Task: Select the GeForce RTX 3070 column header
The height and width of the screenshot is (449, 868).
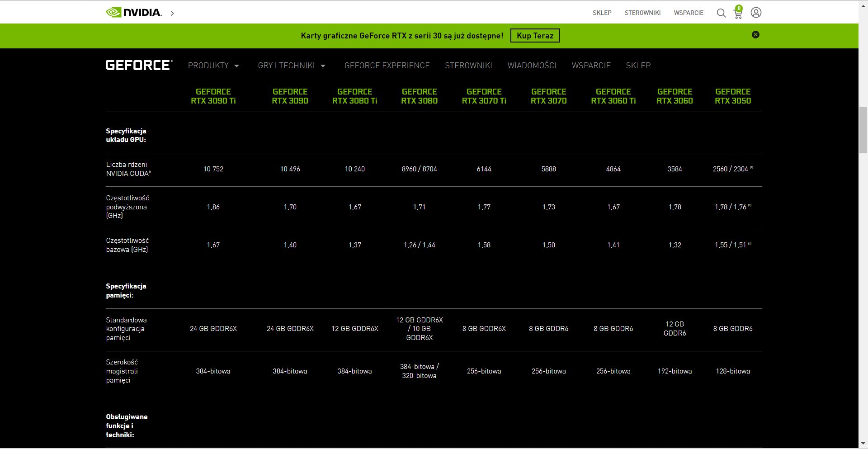Action: tap(548, 96)
